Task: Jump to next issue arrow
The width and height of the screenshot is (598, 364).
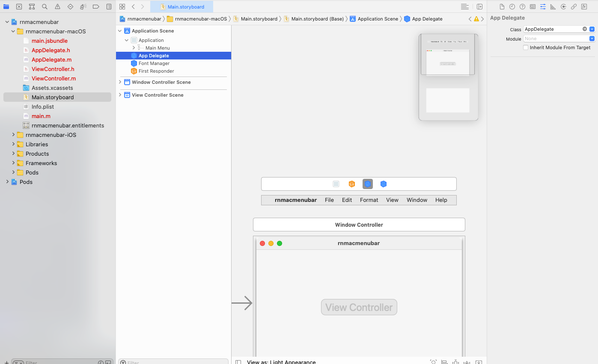Action: click(483, 19)
